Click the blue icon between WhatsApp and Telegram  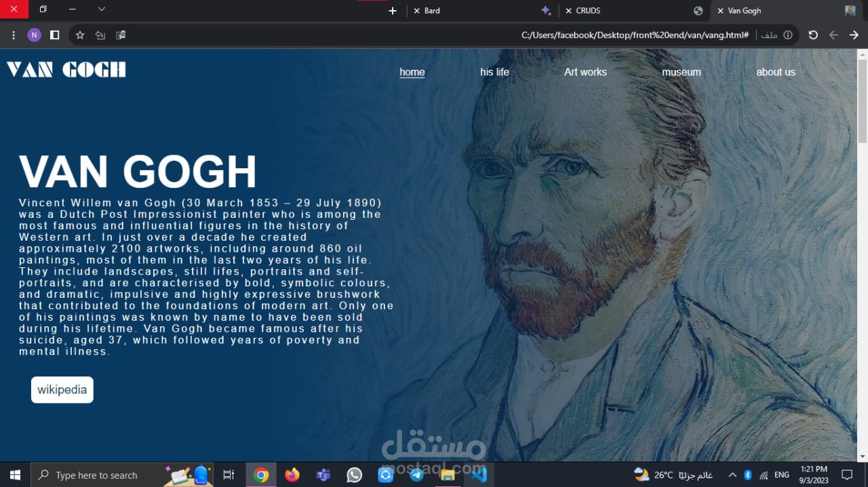coord(386,475)
